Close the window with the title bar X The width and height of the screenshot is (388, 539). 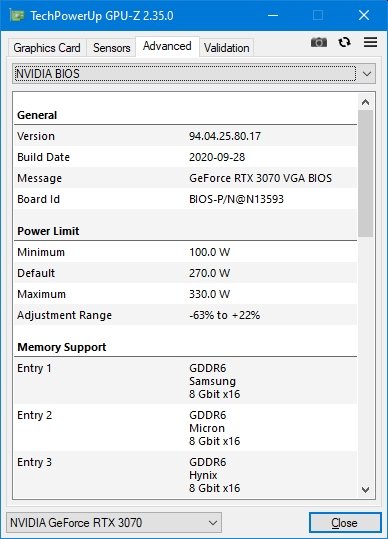[364, 15]
